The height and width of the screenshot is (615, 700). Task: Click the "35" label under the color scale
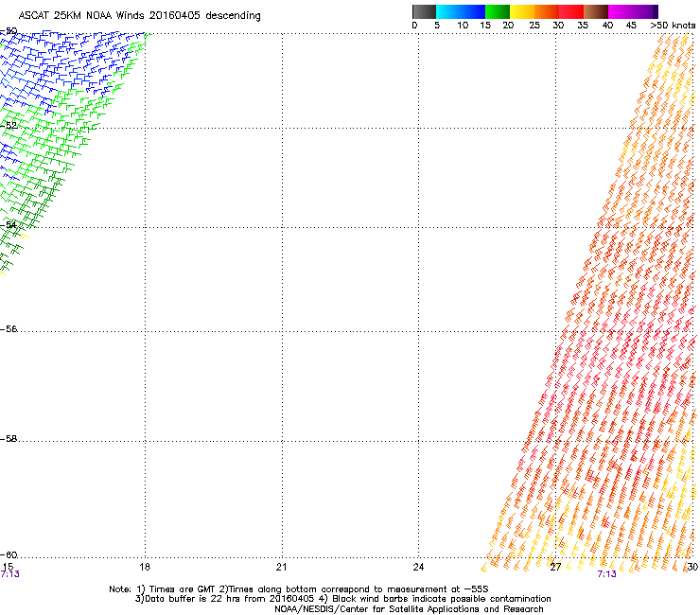tap(583, 26)
